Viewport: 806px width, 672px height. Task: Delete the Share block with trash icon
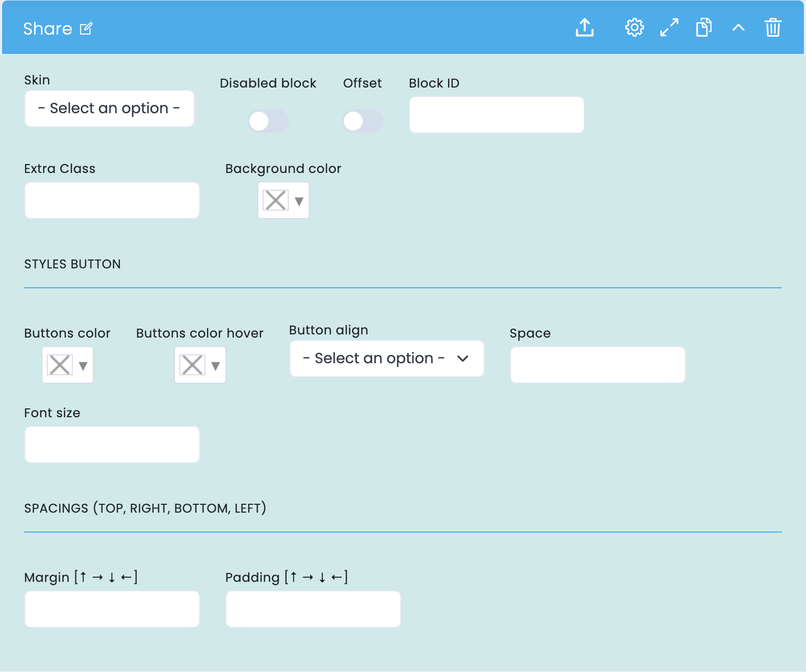point(773,27)
